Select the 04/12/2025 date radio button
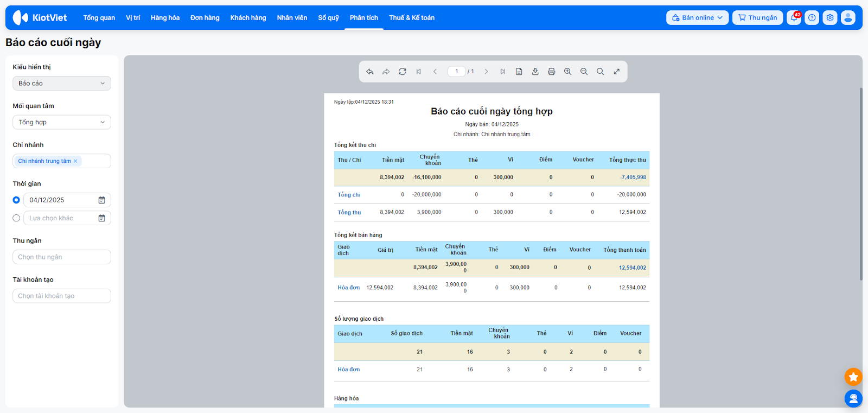Screen dimensions: 868x413 tap(16, 200)
